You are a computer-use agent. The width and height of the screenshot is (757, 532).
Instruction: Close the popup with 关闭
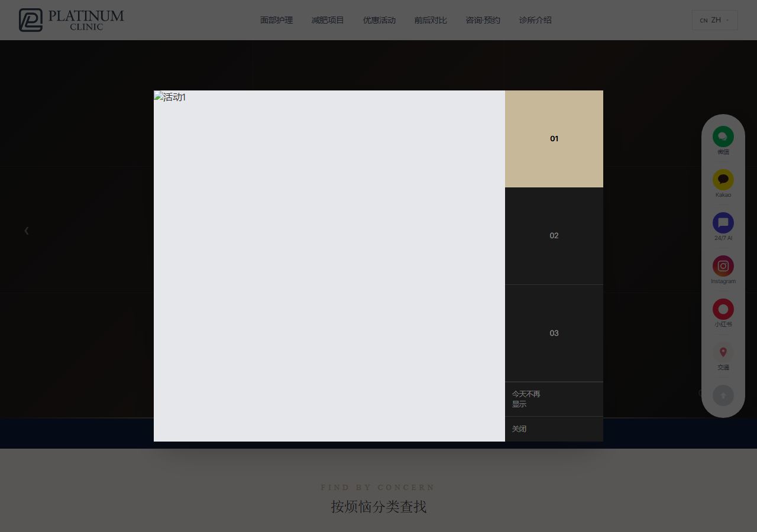(554, 429)
